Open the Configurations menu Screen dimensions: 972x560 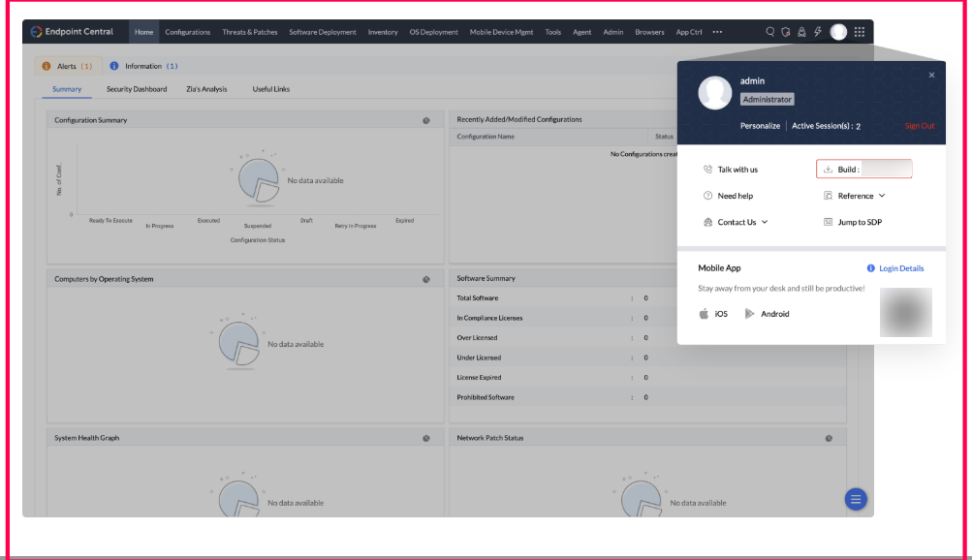(x=187, y=32)
